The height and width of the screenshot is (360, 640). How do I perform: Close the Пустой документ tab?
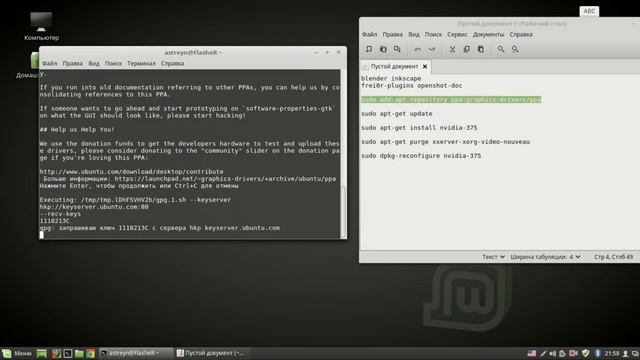coord(425,66)
